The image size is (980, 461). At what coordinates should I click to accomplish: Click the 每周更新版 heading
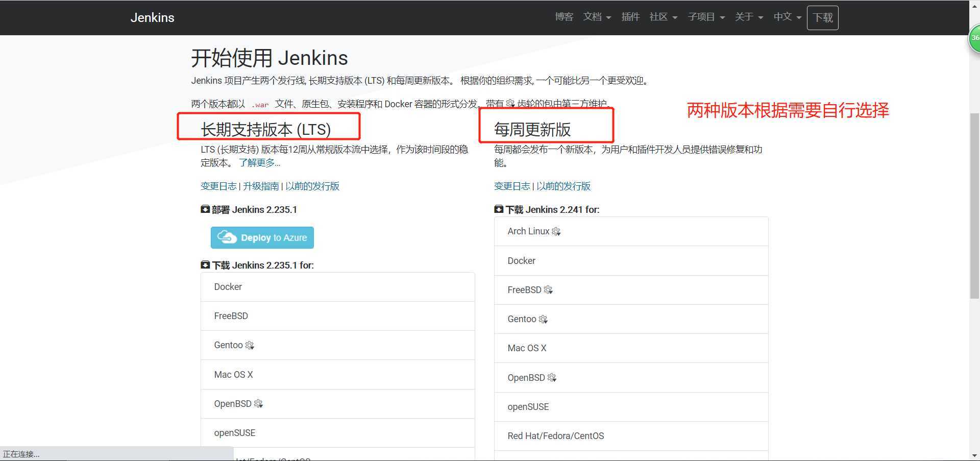pyautogui.click(x=532, y=130)
